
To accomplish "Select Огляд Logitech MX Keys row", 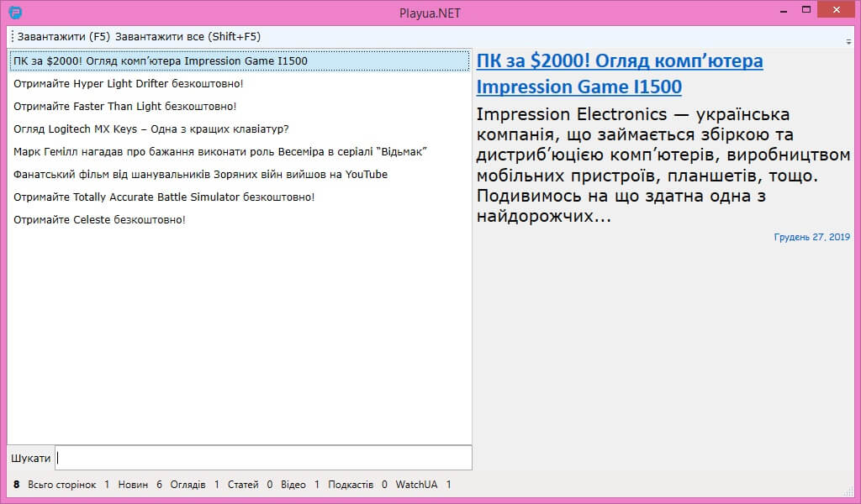I will [x=240, y=129].
